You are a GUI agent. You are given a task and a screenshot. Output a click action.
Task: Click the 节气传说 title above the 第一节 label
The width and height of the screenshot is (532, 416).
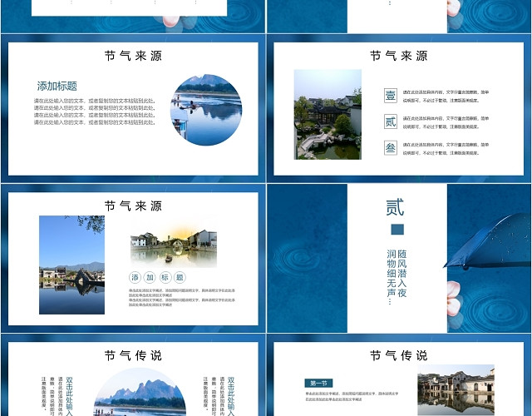pos(399,355)
